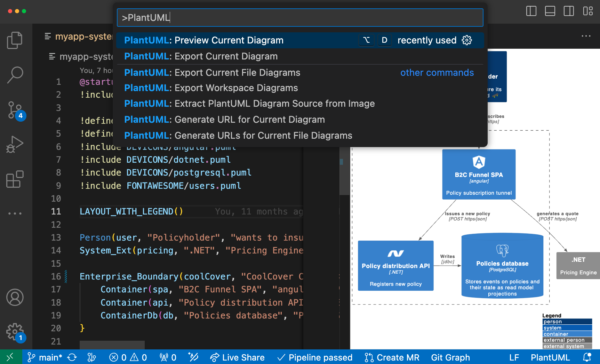Image resolution: width=600 pixels, height=364 pixels.
Task: Run Generate URLs for Current File Diagrams
Action: (x=300, y=136)
